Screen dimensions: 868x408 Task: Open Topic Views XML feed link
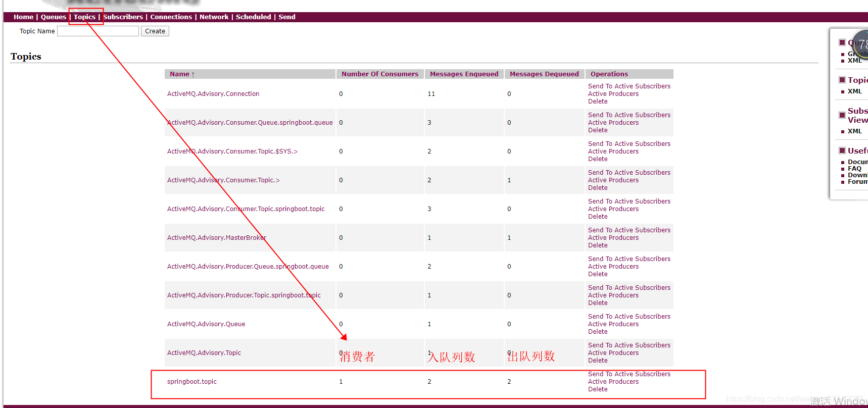tap(855, 91)
